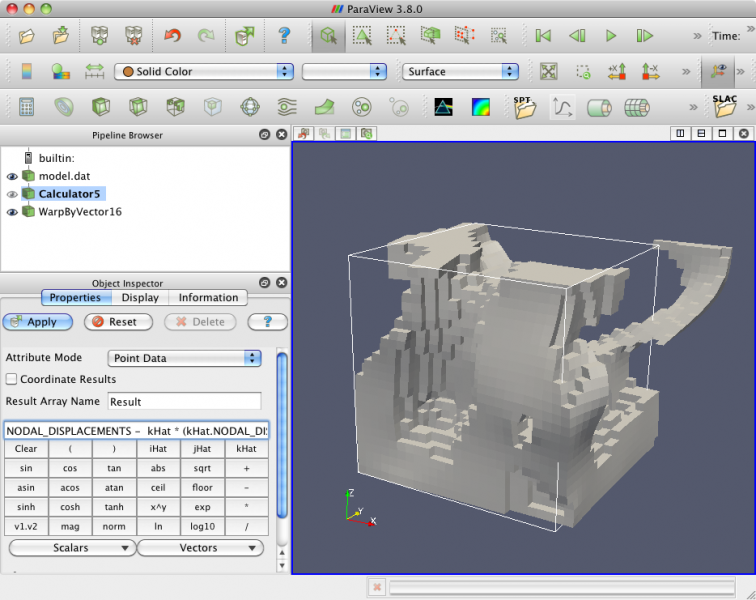The image size is (756, 600).
Task: Split the view vertically icon
Action: coord(701,134)
